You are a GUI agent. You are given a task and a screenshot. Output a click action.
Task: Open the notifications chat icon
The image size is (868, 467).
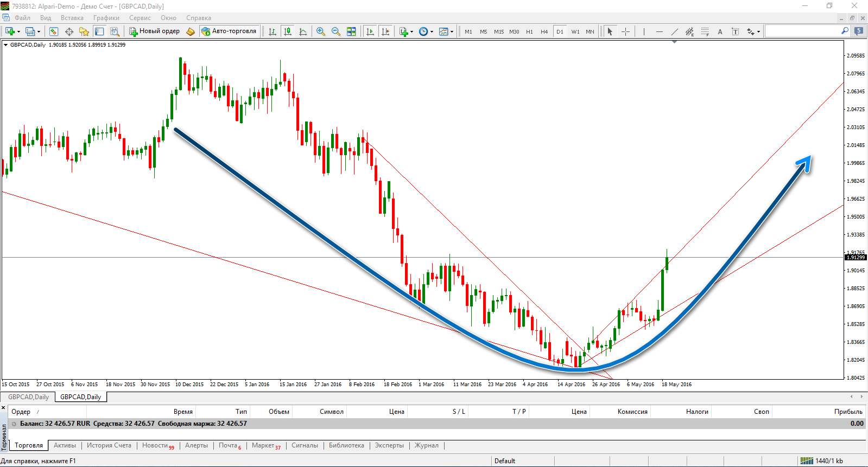(858, 31)
